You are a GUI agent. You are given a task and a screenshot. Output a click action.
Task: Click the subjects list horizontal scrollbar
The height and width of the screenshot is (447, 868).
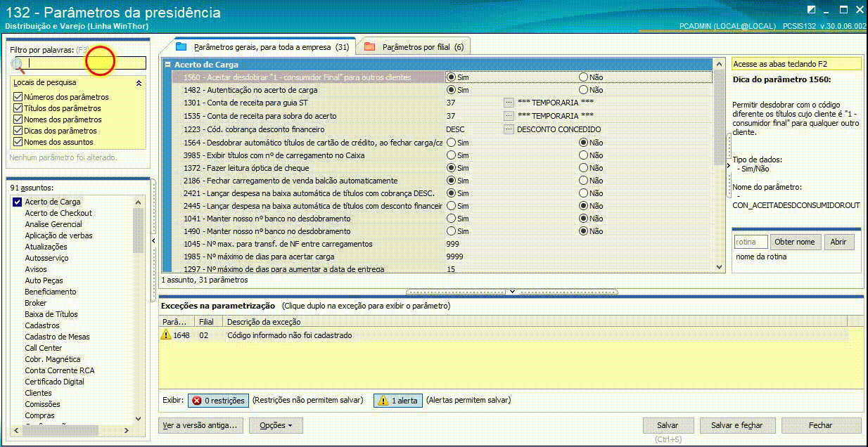coord(70,430)
